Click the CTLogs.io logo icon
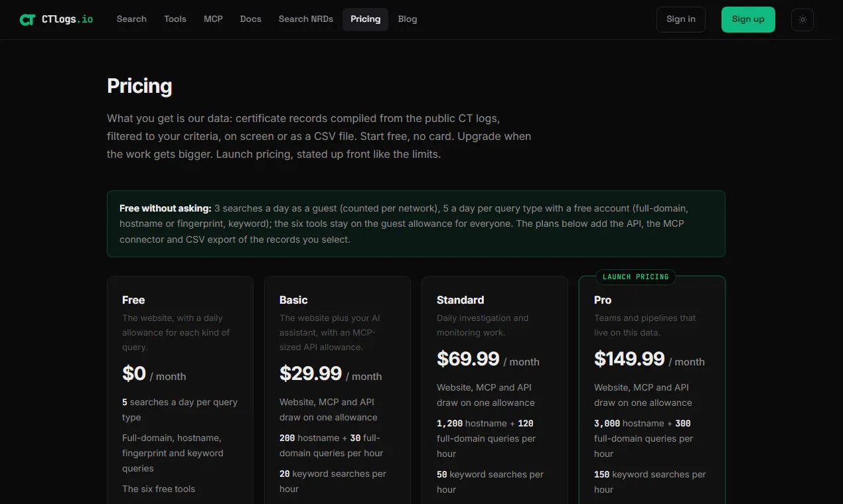Screen dimensions: 843x504 (27, 19)
